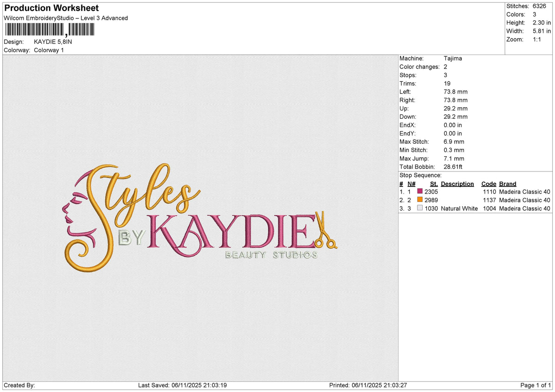Click thread code 1004
Viewport: 555px width, 392px height.
489,208
